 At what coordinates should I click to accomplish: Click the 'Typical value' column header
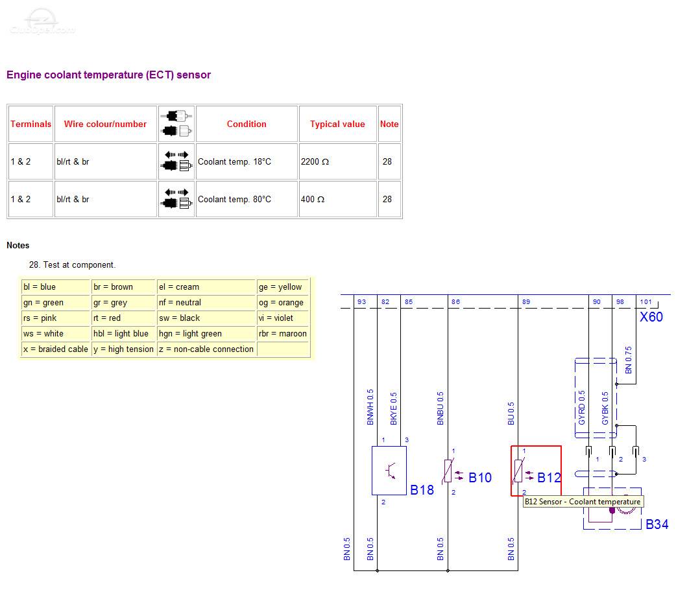(x=337, y=124)
